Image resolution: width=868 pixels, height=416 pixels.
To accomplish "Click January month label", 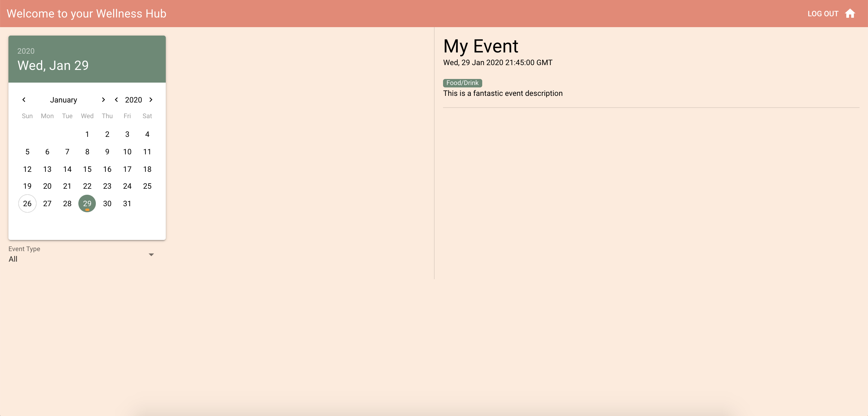I will coord(63,100).
